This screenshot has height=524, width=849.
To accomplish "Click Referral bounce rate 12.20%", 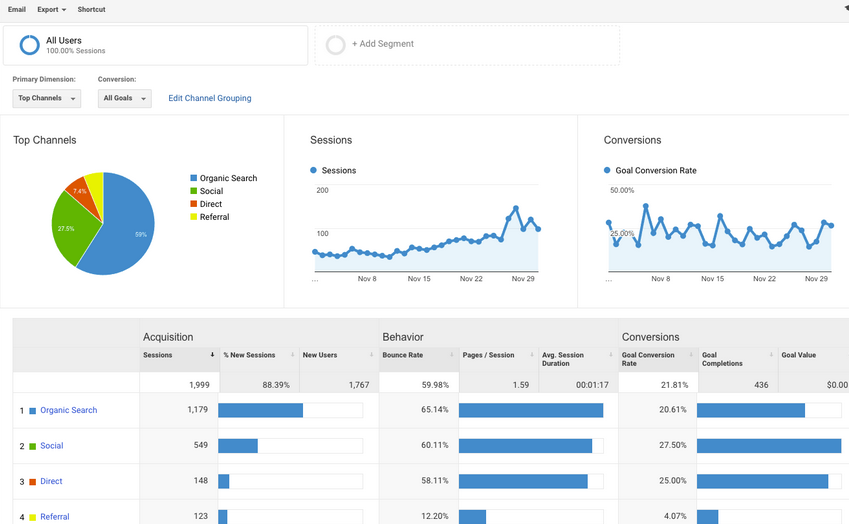I will [435, 516].
